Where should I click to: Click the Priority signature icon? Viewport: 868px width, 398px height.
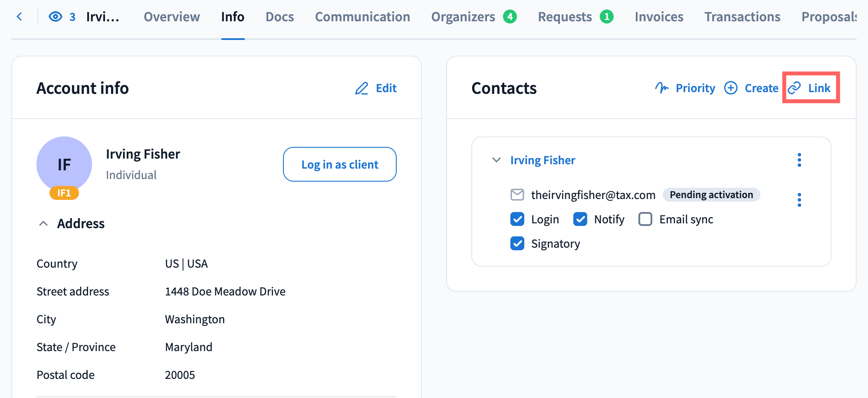pyautogui.click(x=661, y=88)
